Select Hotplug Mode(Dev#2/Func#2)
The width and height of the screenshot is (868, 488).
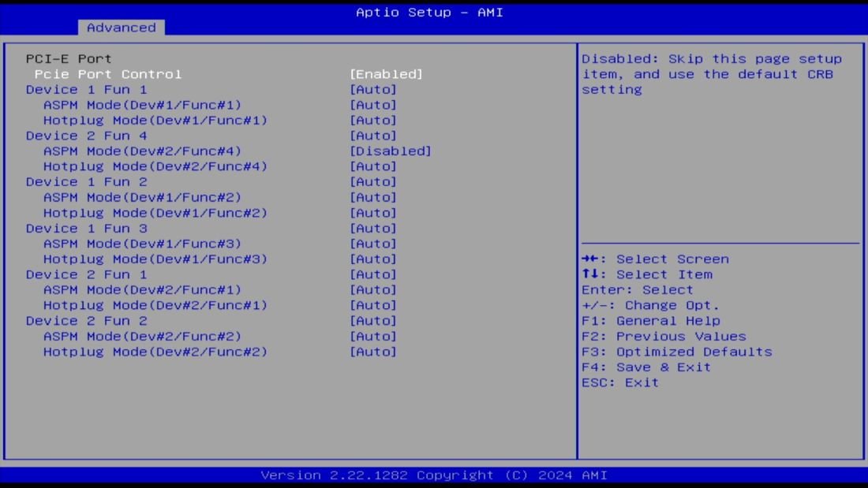point(155,352)
